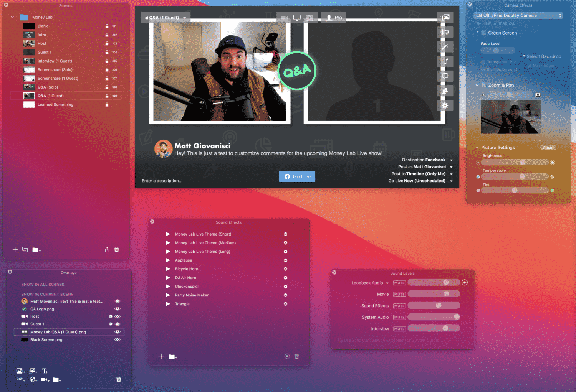Mute the Movie audio source
Viewport: 576px width, 392px height.
399,295
